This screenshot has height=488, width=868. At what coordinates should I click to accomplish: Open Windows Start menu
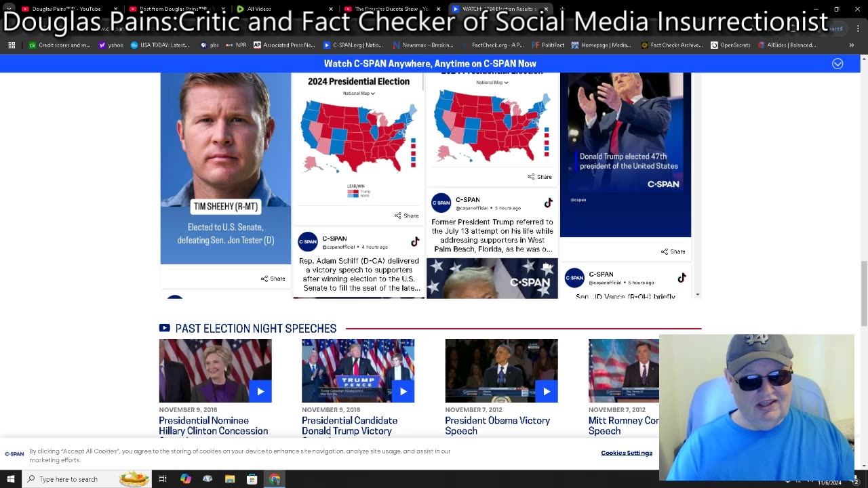click(x=10, y=479)
